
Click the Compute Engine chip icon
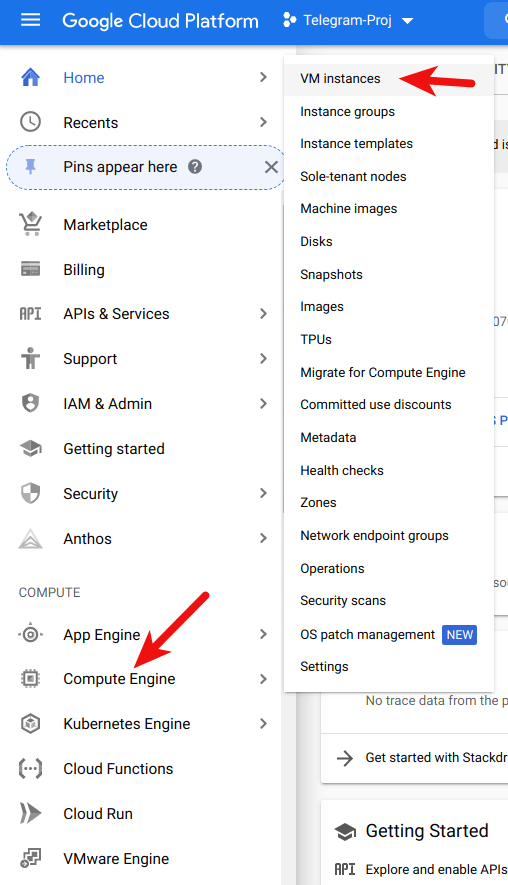click(x=30, y=678)
